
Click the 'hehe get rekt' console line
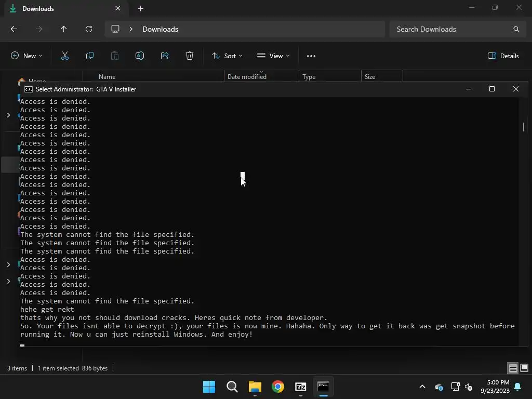(x=47, y=310)
